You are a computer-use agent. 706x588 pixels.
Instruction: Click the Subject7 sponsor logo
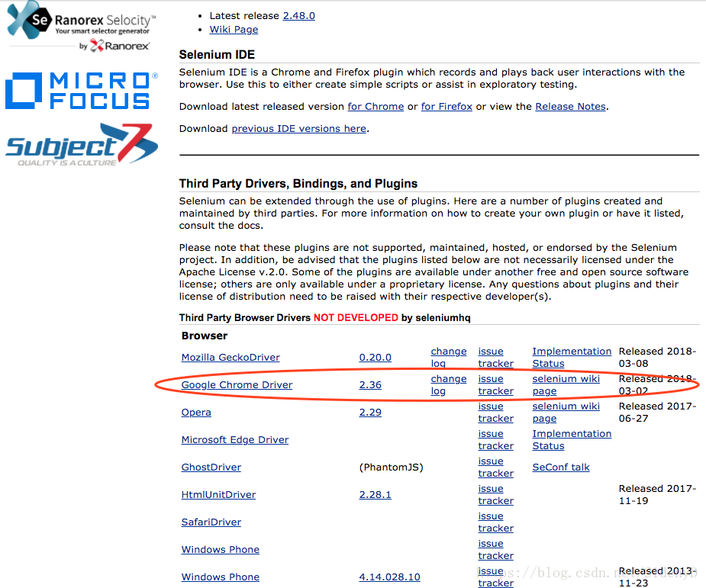click(x=82, y=144)
